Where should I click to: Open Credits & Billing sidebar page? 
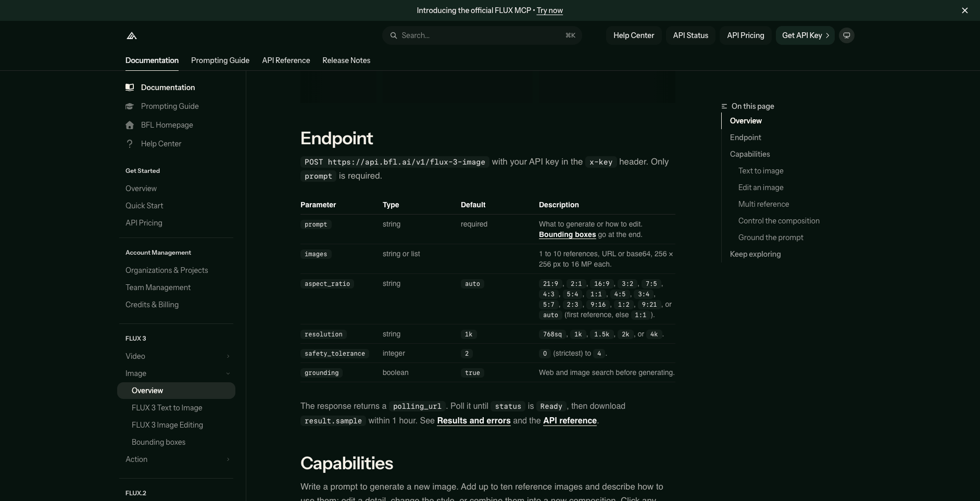[152, 305]
